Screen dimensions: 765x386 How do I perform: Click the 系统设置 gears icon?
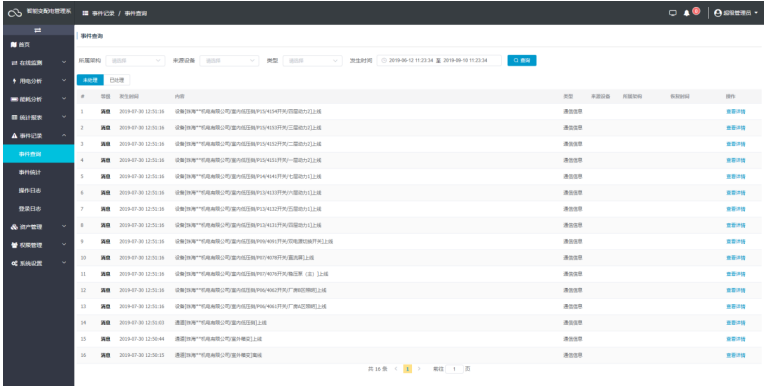[14, 263]
